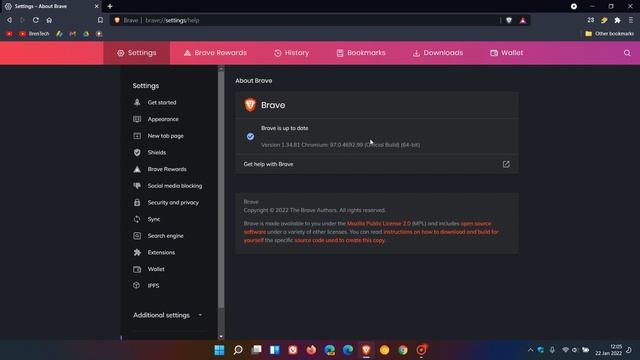640x360 pixels.
Task: Switch to the Settings top tab
Action: point(137,53)
